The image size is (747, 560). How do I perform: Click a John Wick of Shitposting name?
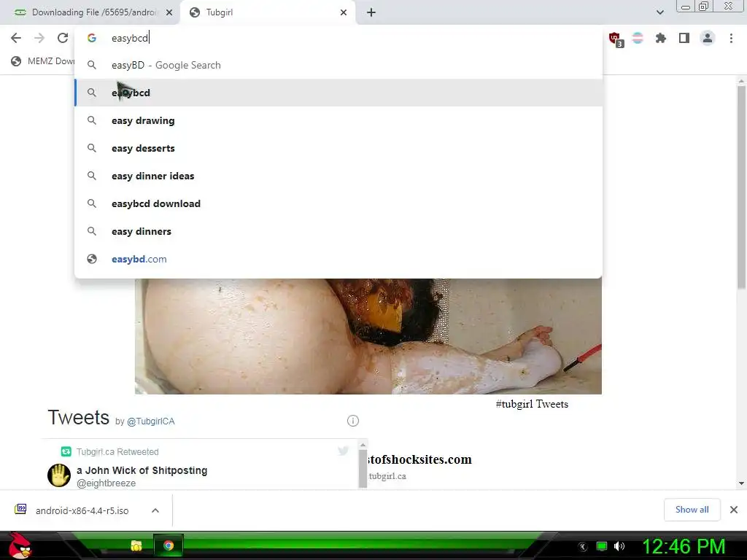(142, 470)
